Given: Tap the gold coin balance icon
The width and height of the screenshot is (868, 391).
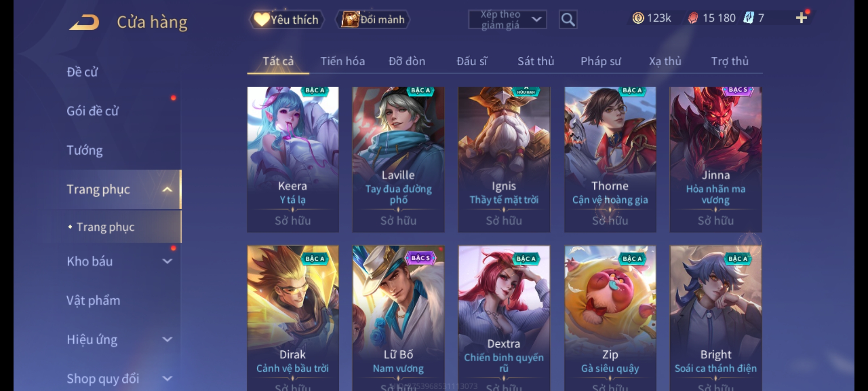Looking at the screenshot, I should point(638,18).
